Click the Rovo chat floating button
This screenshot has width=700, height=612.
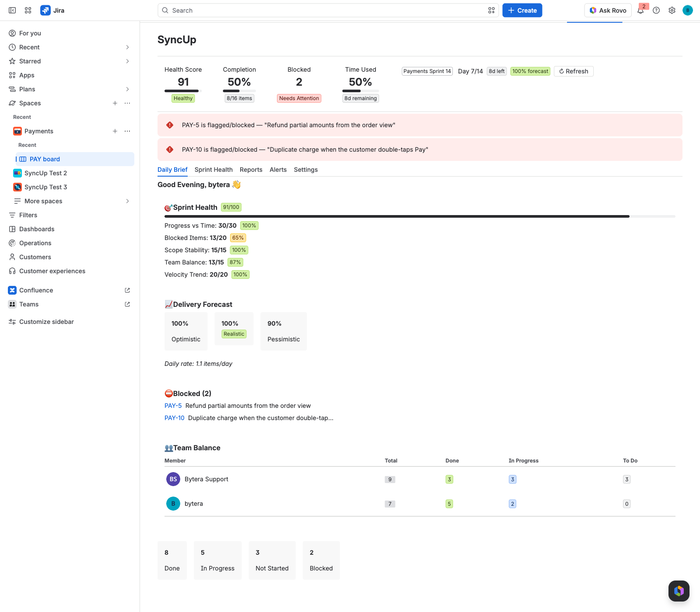pos(679,591)
